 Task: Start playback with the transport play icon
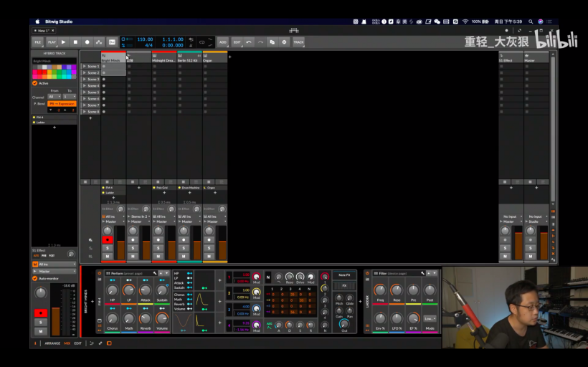coord(63,42)
